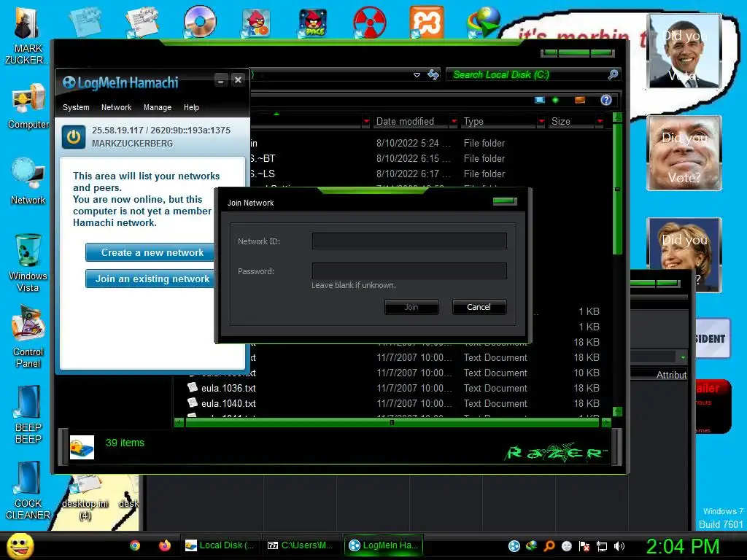This screenshot has height=560, width=747.
Task: Click the Explorer horizontal scroll left arrow
Action: 179,422
